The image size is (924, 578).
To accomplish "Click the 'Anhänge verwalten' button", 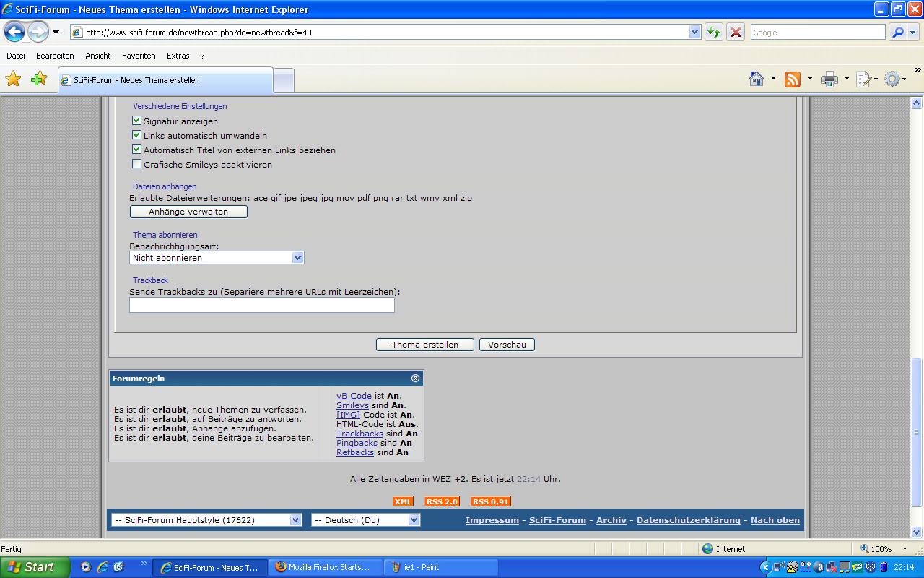I will pos(188,212).
